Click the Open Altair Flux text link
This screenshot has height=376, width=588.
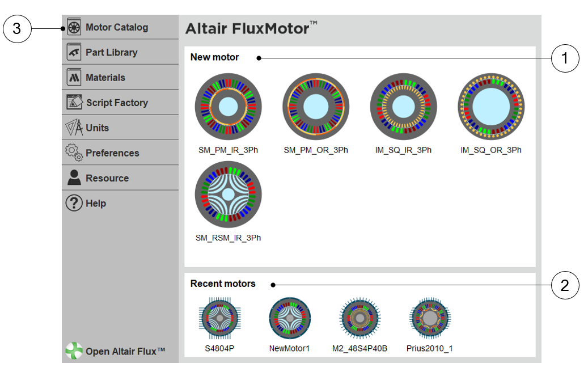[125, 352]
